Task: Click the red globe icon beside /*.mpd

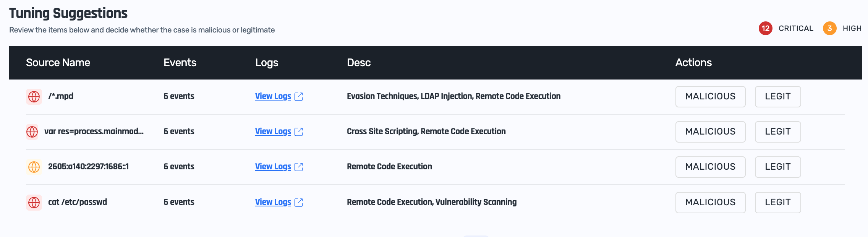Action: (34, 97)
